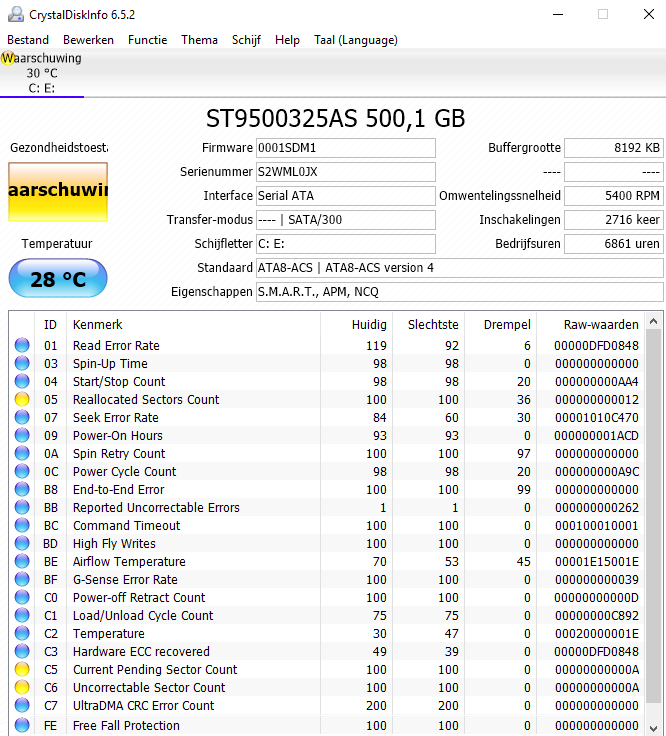Click the Eigenschappen field S.M.A.R.T., APM, NCQ
This screenshot has width=666, height=736.
point(459,291)
